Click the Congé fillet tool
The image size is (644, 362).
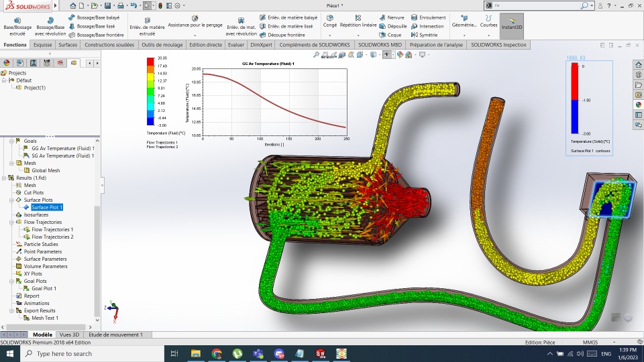(x=329, y=21)
